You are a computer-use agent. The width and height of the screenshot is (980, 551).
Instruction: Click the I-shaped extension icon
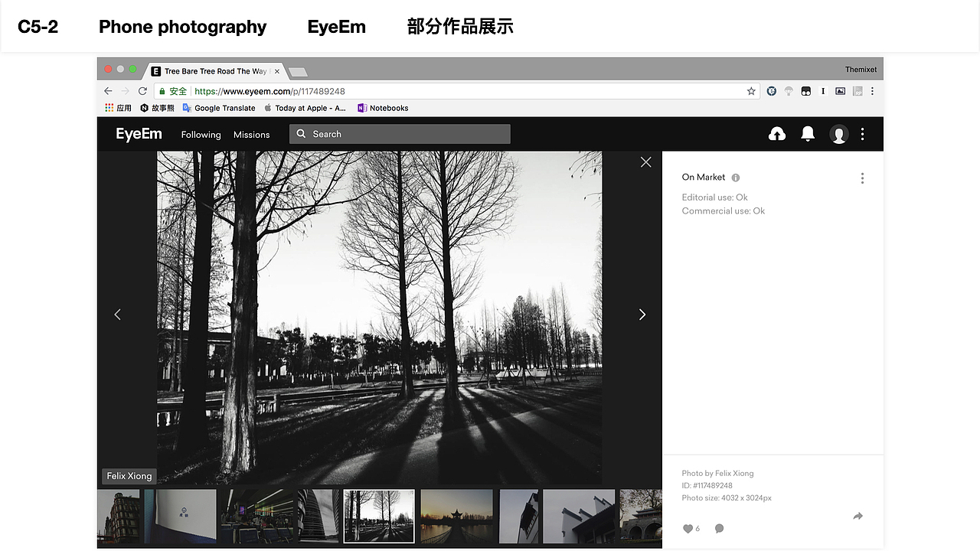[x=823, y=91]
